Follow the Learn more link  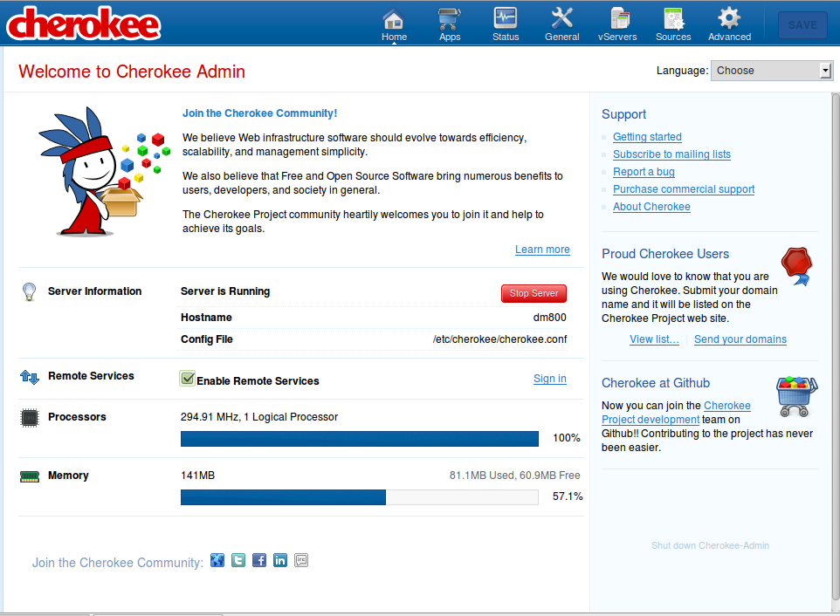(542, 250)
